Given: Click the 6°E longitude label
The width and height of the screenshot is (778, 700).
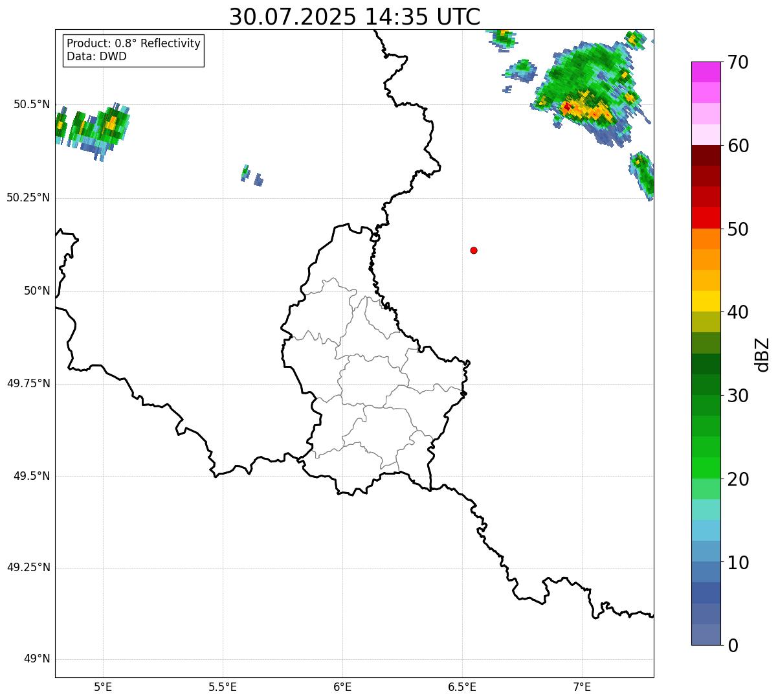Looking at the screenshot, I should [342, 686].
